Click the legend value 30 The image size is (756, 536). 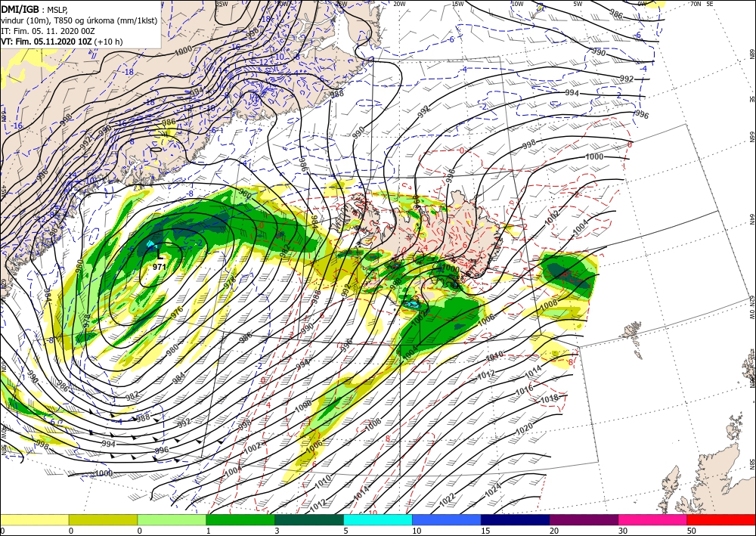[x=622, y=531]
